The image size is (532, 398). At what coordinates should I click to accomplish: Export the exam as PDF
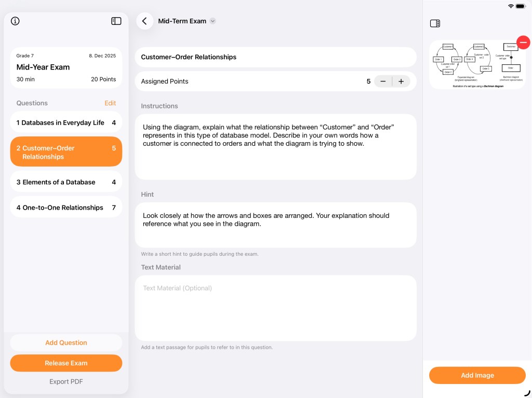pos(66,381)
